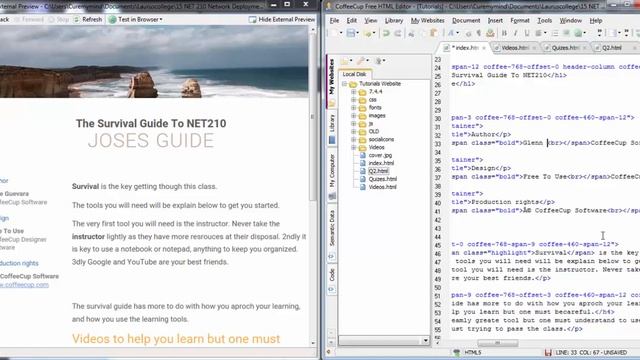The height and width of the screenshot is (360, 640).
Task: Toggle Italic formatting in the toolbar
Action: tap(516, 33)
